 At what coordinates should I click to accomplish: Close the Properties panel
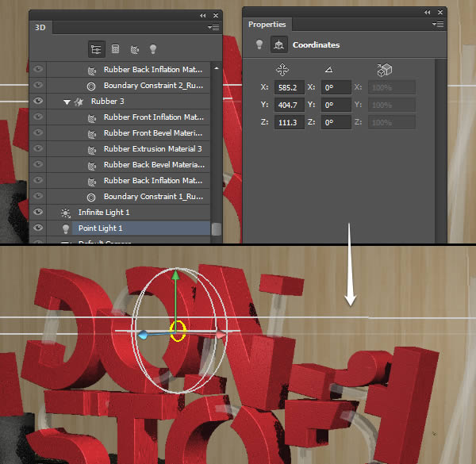(x=440, y=12)
